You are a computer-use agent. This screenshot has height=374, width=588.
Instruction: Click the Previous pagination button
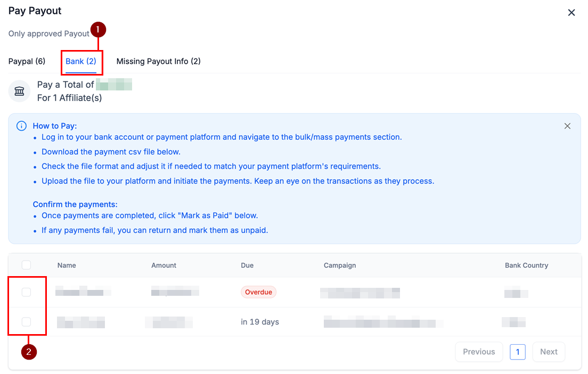tap(479, 352)
